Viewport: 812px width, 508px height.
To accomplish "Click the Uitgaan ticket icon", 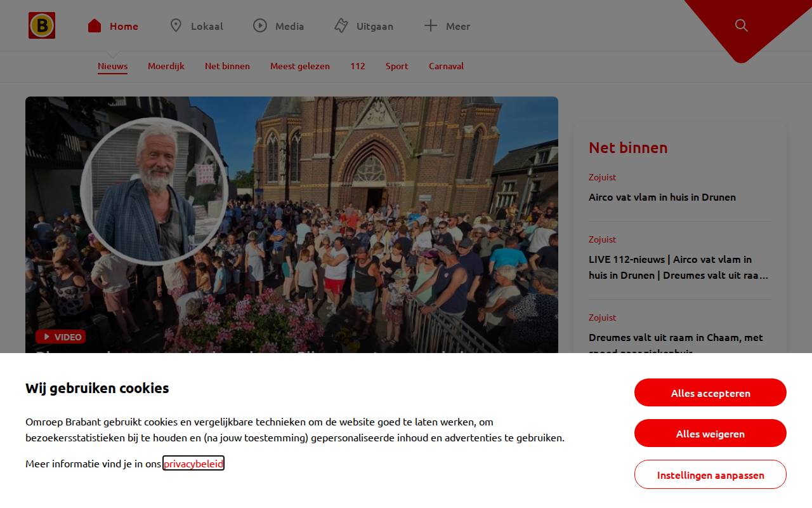I will point(341,25).
